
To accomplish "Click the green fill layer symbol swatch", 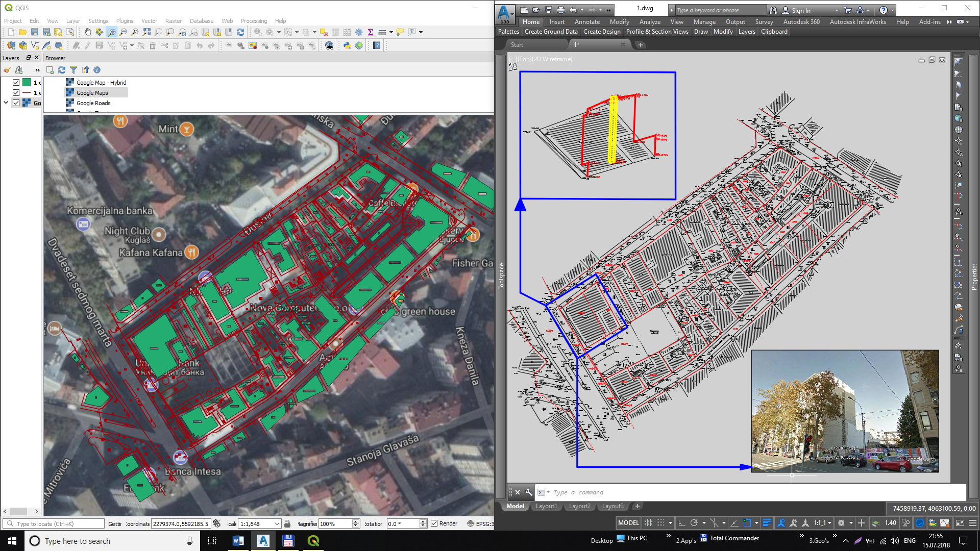I will (27, 82).
